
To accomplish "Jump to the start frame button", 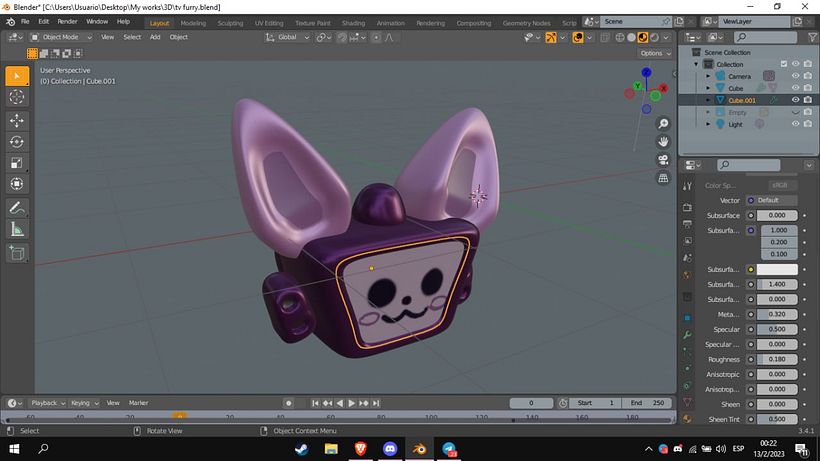I will [x=315, y=403].
